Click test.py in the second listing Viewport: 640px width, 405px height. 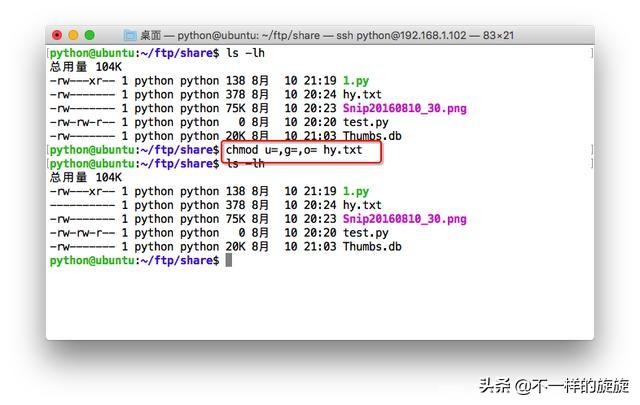(366, 233)
